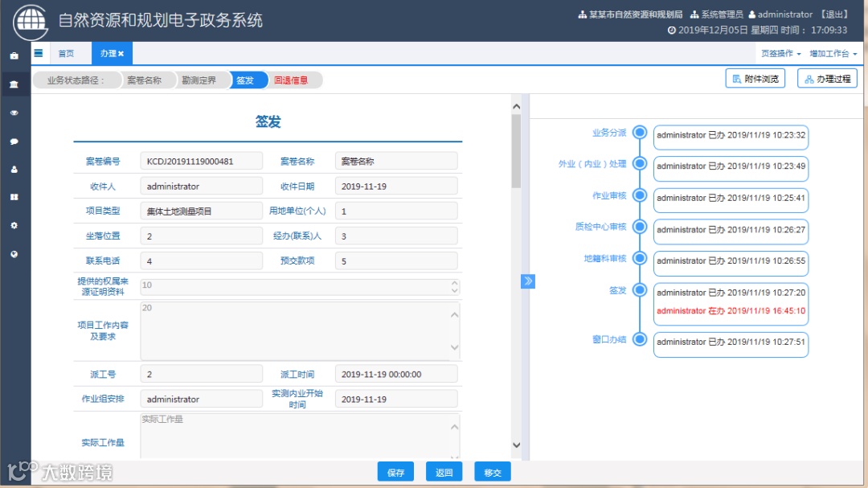Click the 实际工作量 textarea

click(x=300, y=436)
